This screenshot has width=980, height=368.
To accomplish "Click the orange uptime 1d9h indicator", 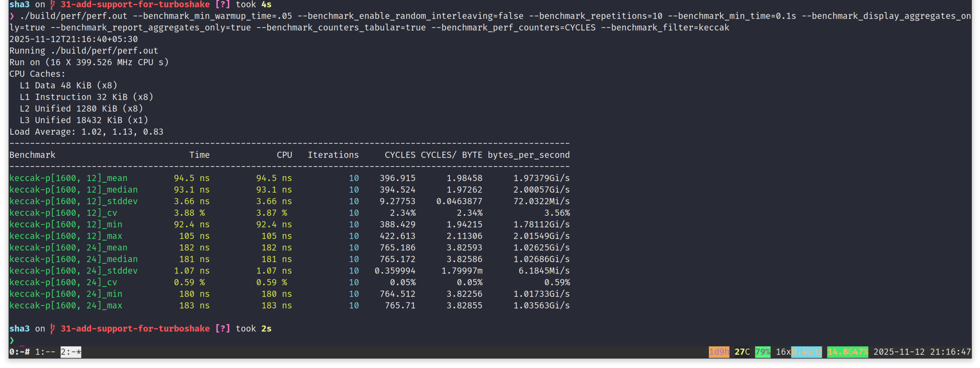I will [719, 352].
